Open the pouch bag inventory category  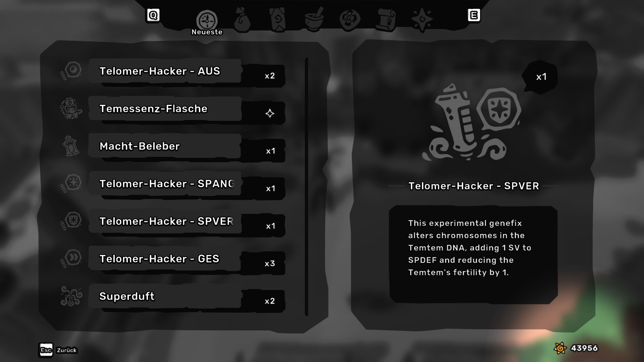242,20
